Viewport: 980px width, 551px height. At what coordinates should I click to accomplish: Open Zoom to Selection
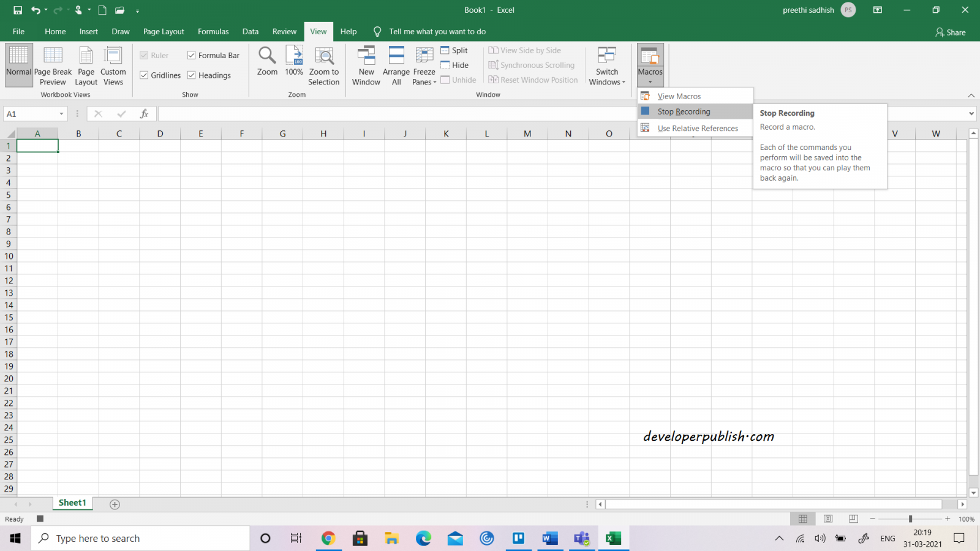click(323, 64)
